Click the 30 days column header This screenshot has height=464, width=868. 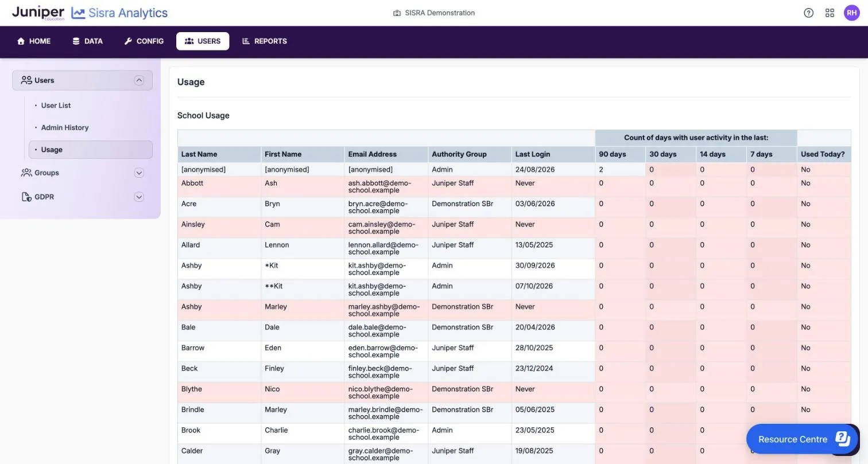pos(671,154)
